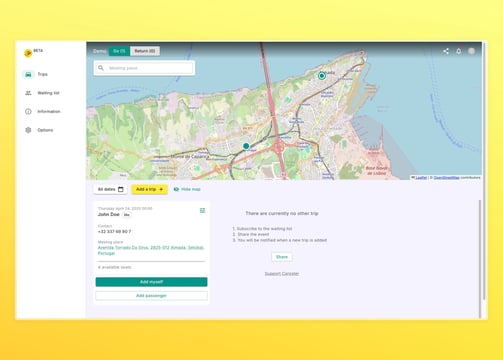Open the Support Caroster link
503x360 pixels.
pos(282,274)
